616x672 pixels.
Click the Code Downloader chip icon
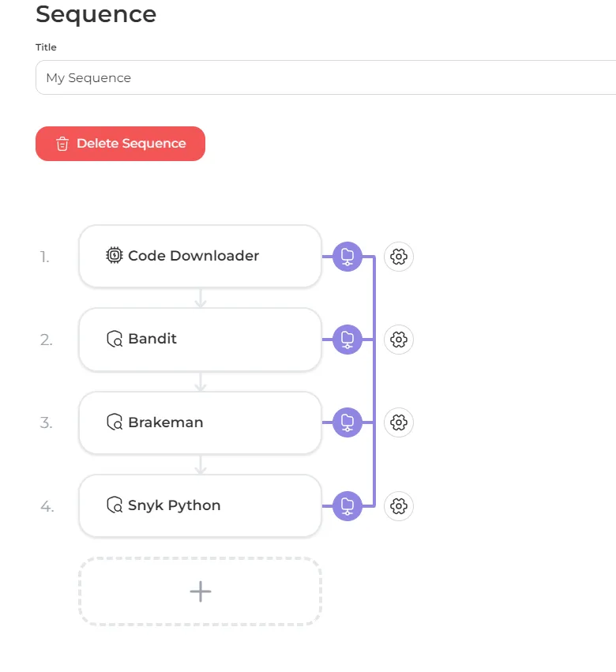[115, 256]
